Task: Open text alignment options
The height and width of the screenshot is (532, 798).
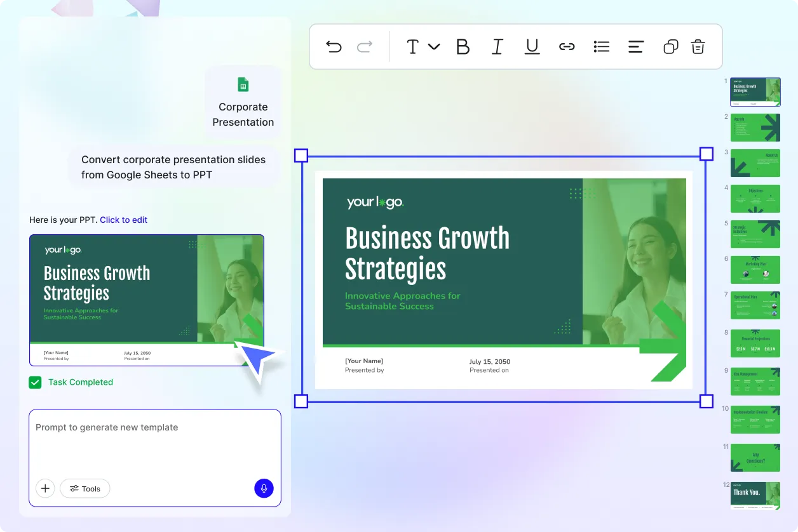Action: tap(636, 46)
